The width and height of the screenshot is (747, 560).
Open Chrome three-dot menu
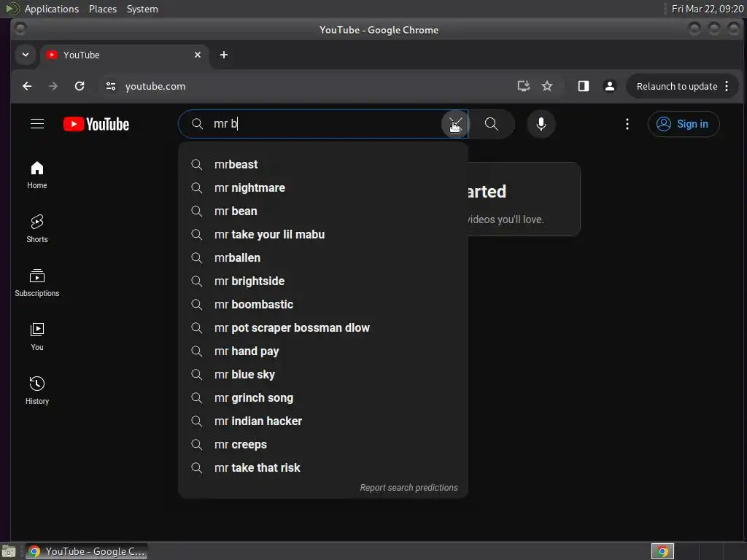[x=727, y=86]
